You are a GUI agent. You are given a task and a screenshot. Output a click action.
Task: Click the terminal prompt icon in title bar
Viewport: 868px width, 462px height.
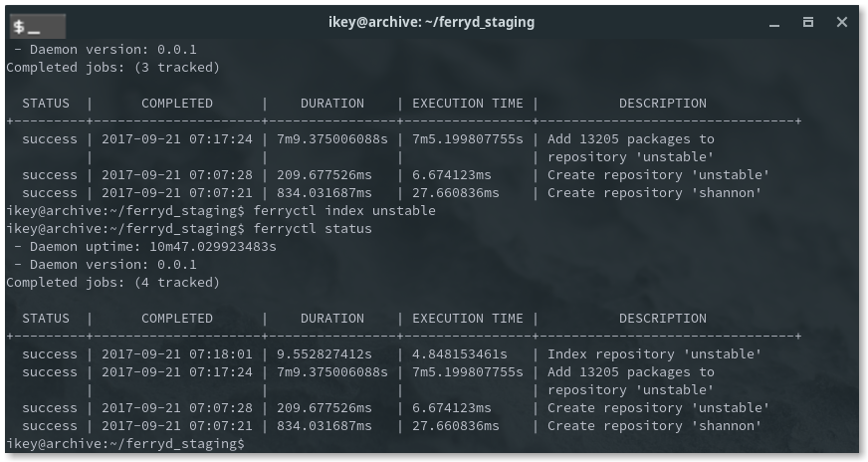(x=38, y=26)
